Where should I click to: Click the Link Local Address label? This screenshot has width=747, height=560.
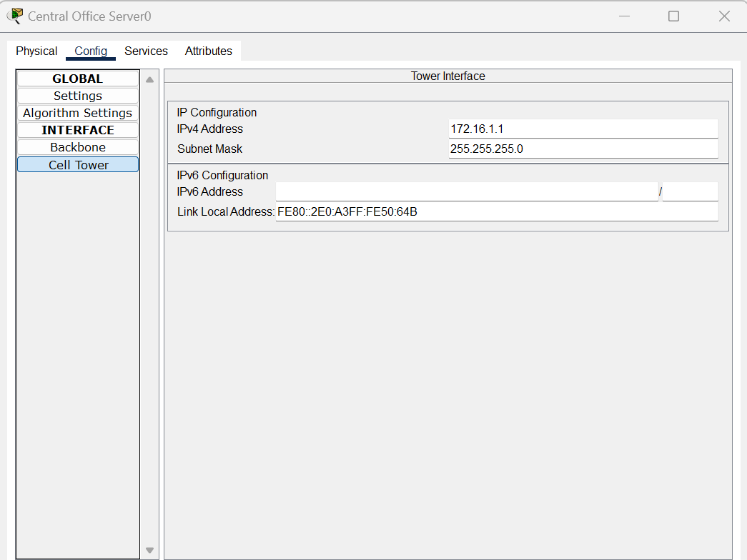(x=226, y=212)
